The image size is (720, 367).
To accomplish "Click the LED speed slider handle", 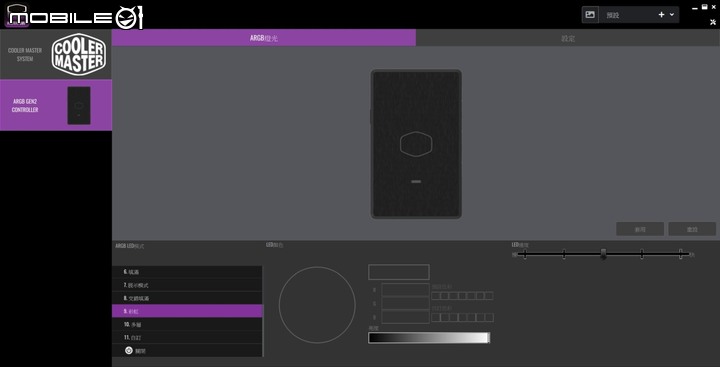I will 603,254.
